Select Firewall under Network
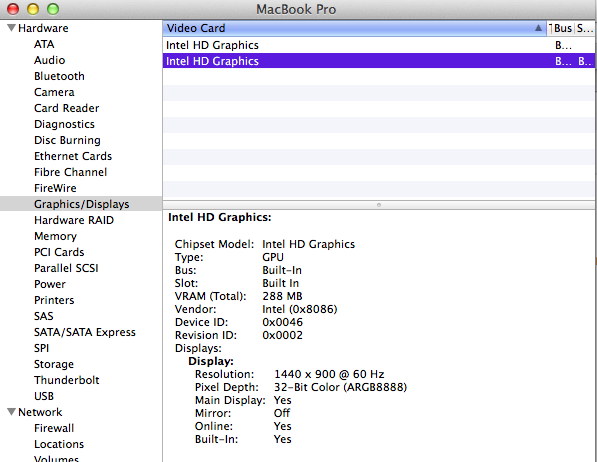The image size is (597, 462). 54,428
